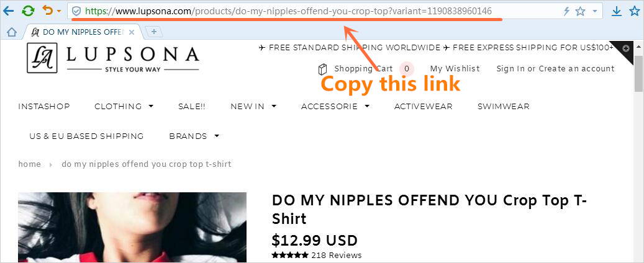Screen dimensions: 644x263
Task: Click the browser back arrow
Action: (8, 11)
